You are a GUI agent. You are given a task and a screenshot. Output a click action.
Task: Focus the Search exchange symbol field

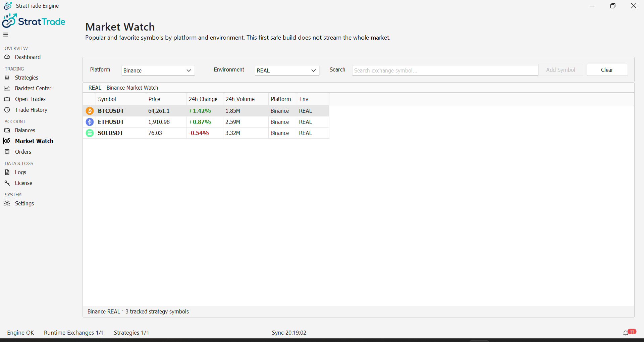[445, 70]
